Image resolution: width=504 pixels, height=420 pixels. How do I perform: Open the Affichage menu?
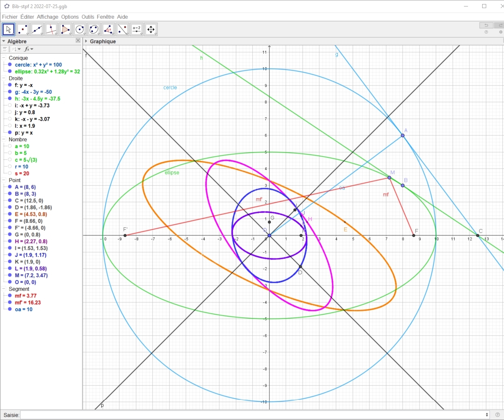[x=47, y=17]
